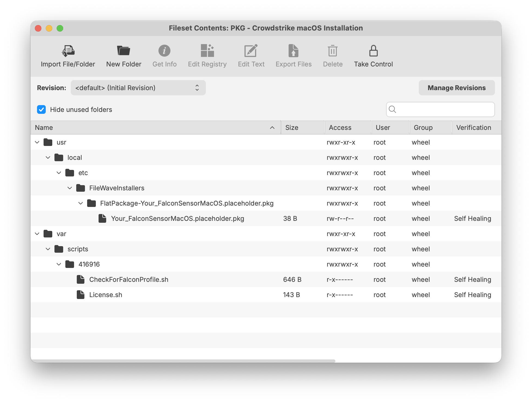
Task: Click the Edit Text pencil icon
Action: (251, 51)
